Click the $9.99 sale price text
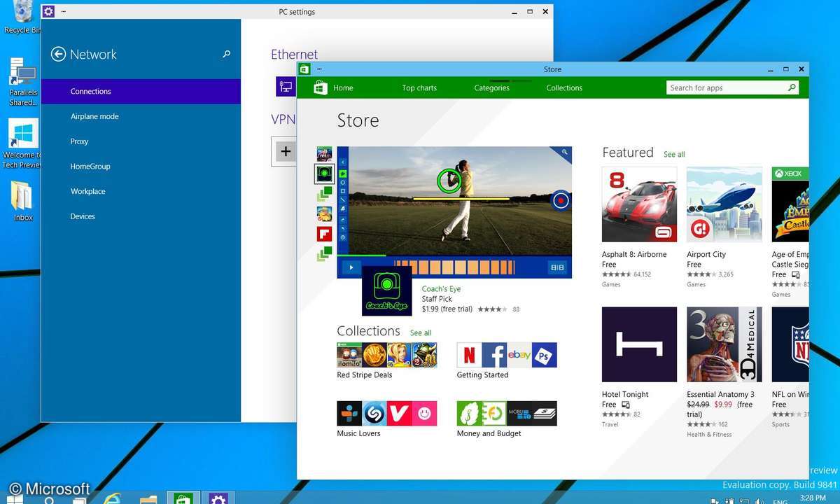The image size is (840, 504). click(x=723, y=404)
